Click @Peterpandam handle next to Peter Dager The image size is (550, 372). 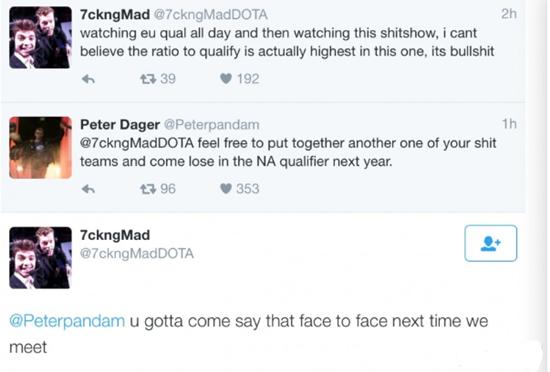212,125
